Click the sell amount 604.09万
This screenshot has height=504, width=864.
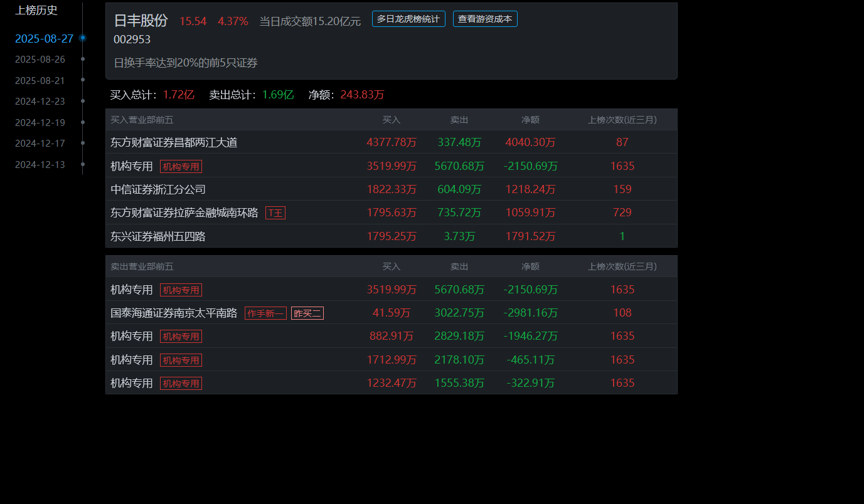[459, 189]
